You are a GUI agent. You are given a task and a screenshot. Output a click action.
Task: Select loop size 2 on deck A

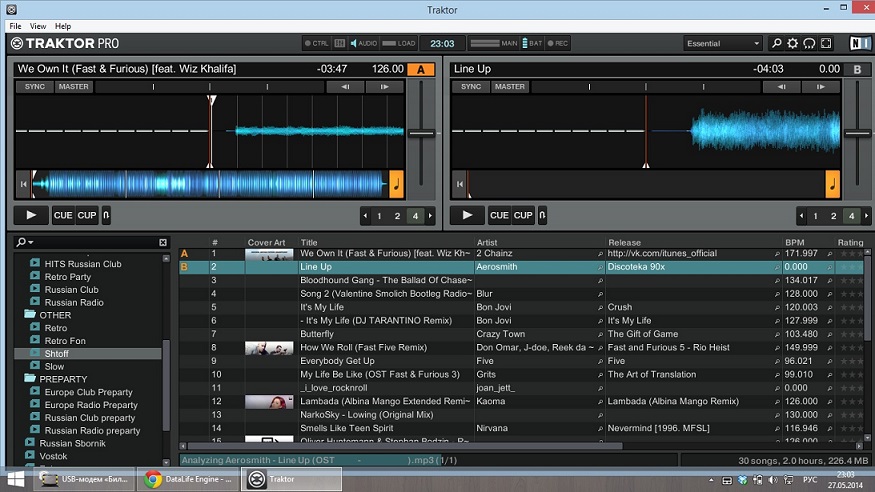tap(397, 216)
